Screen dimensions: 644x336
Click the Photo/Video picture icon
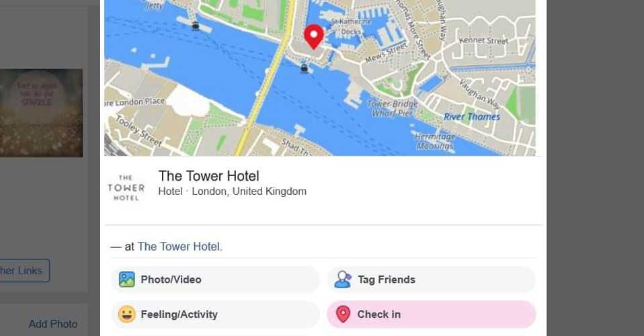(127, 280)
